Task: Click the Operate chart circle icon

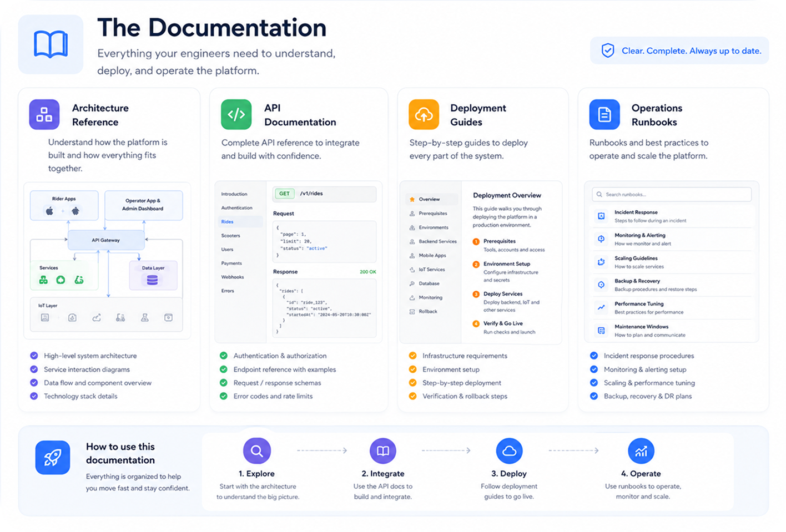Action: 641,451
